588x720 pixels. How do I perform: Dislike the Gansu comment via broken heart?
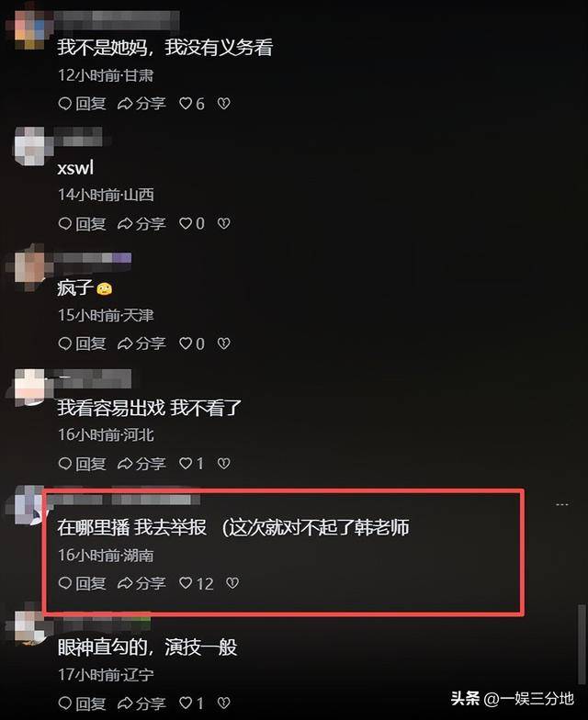click(x=224, y=103)
